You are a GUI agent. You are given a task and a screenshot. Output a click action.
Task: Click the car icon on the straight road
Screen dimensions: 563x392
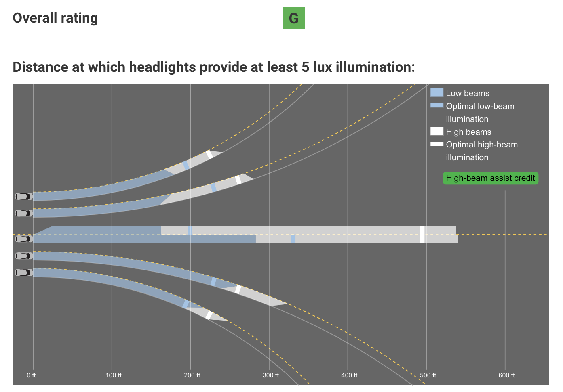[24, 239]
